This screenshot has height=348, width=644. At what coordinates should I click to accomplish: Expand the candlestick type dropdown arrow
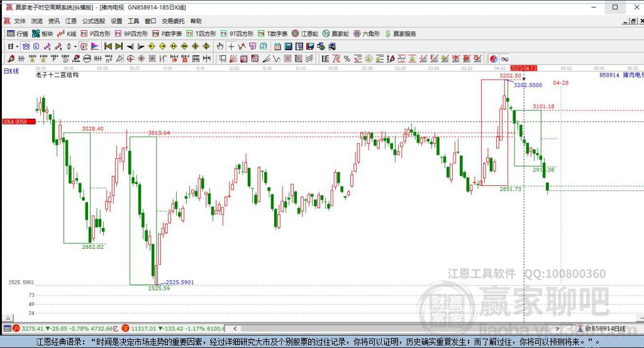point(75,46)
